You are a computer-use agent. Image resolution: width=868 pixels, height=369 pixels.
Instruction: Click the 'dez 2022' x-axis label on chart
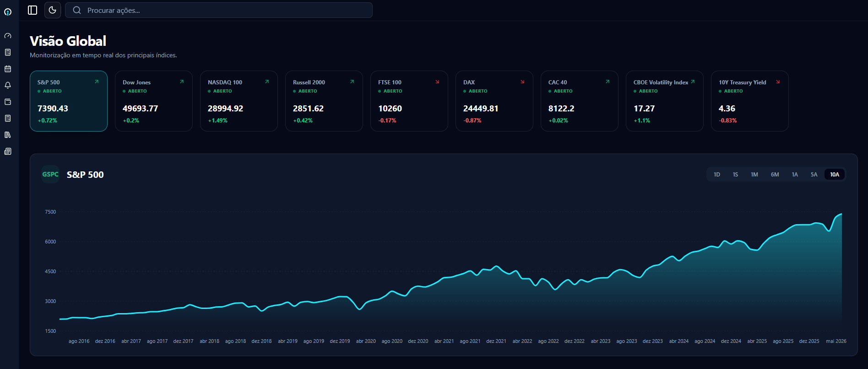[575, 341]
